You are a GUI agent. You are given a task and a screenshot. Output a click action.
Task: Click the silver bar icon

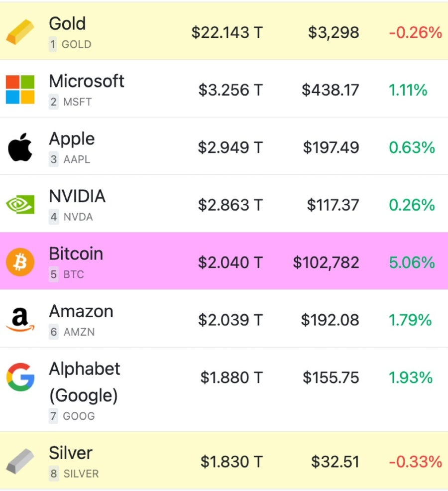(20, 461)
